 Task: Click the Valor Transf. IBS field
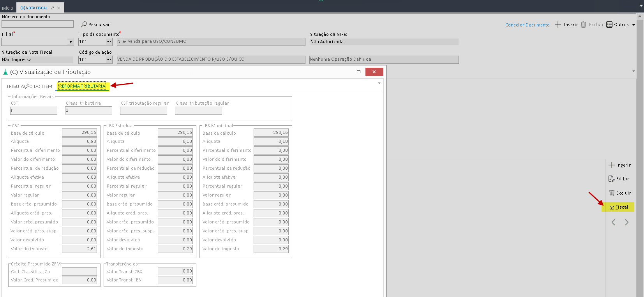click(x=175, y=280)
